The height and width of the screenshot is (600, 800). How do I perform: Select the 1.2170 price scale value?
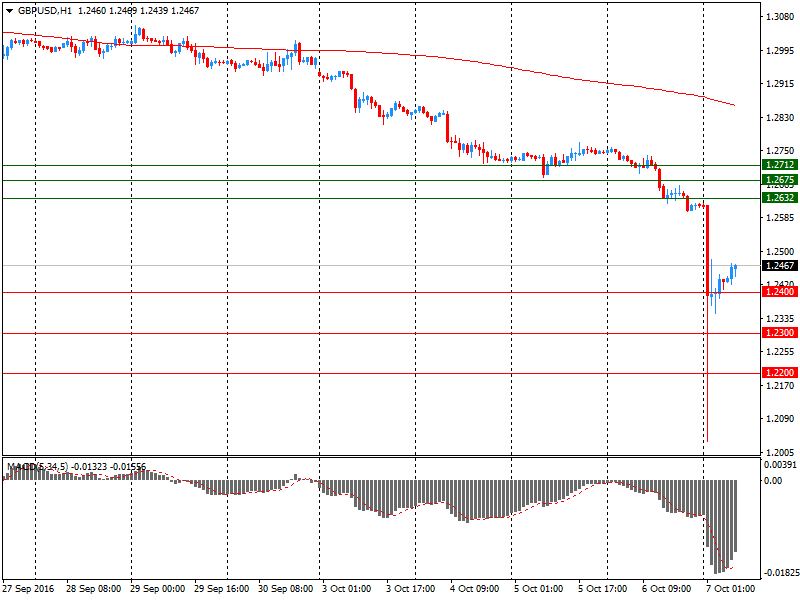780,386
